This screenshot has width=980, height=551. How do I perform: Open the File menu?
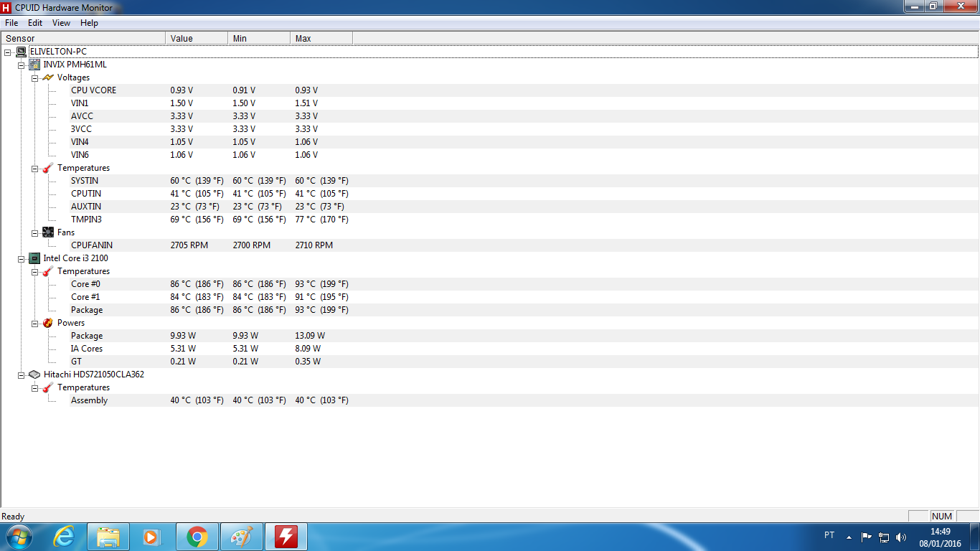click(x=11, y=23)
